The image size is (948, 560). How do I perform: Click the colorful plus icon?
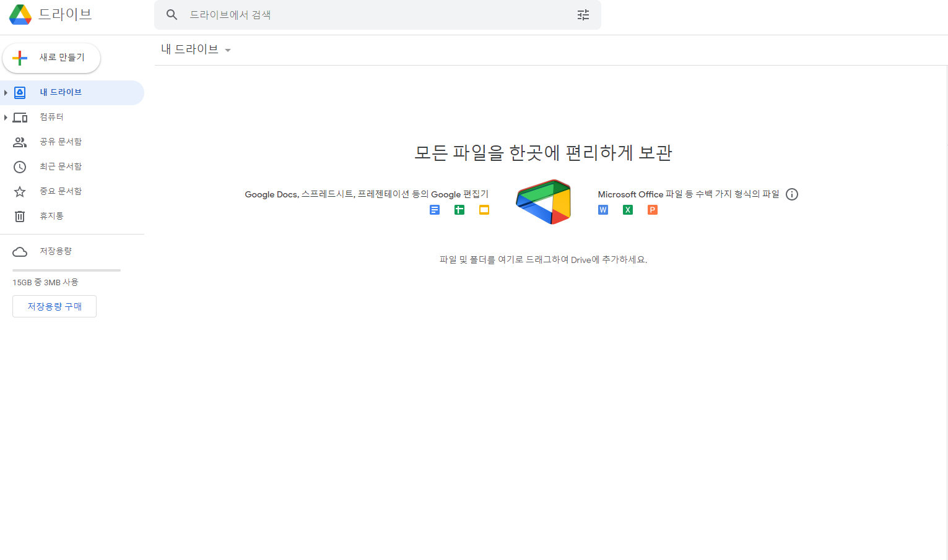[x=20, y=58]
